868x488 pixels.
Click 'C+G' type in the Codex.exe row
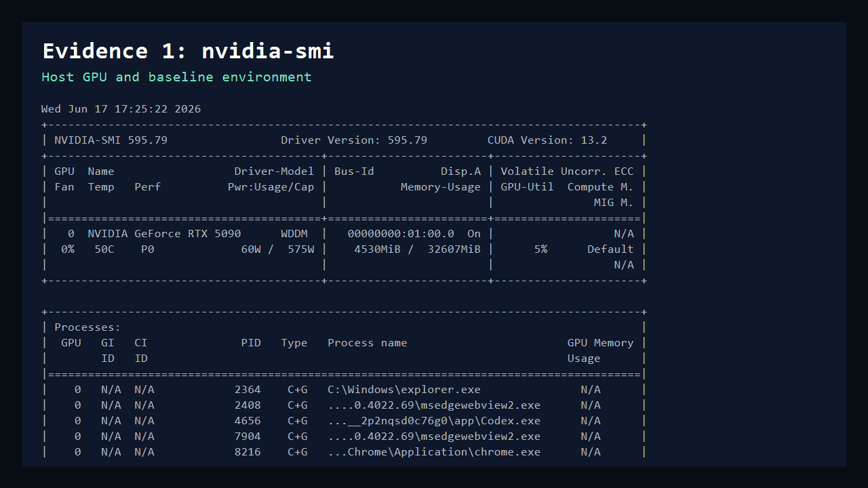(298, 421)
